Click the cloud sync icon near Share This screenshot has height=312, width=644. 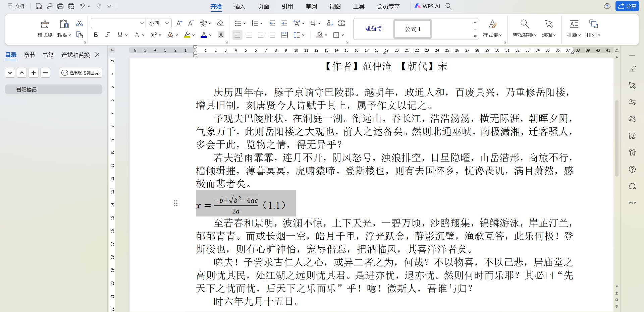point(607,6)
